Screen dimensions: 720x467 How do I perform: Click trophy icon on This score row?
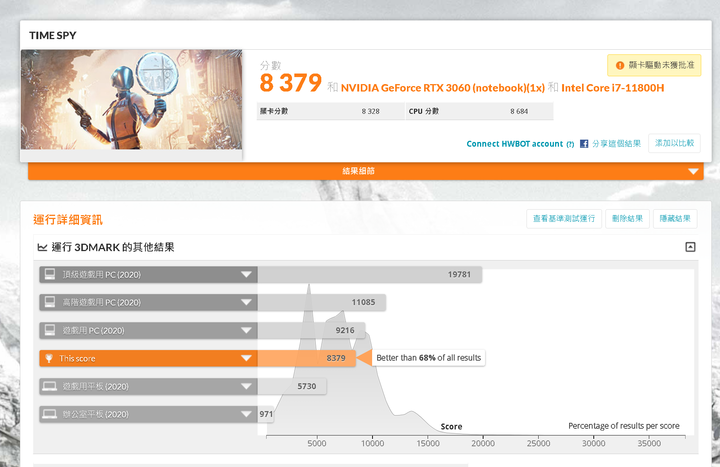point(49,358)
